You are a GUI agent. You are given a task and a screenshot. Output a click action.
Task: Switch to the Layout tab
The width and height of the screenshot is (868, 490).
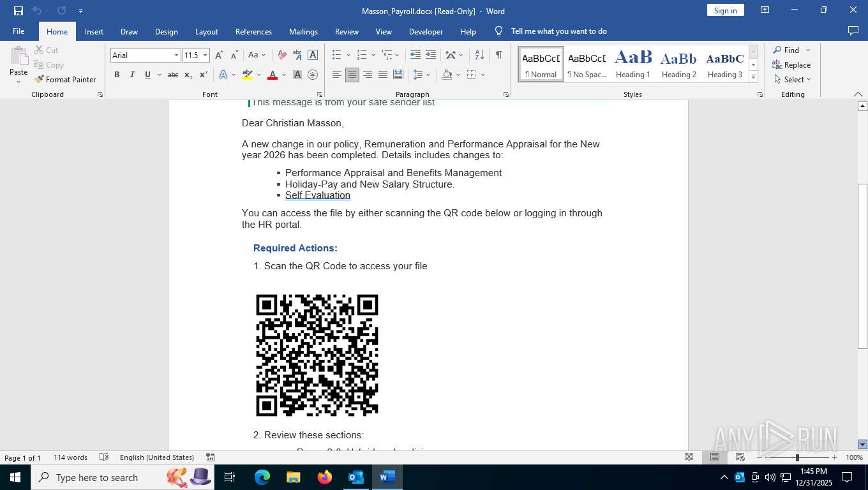point(206,31)
